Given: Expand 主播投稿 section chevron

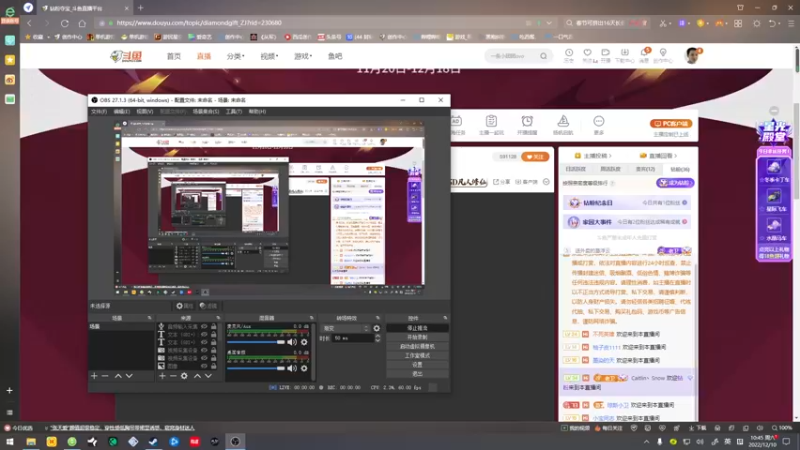Looking at the screenshot, I should tap(610, 156).
